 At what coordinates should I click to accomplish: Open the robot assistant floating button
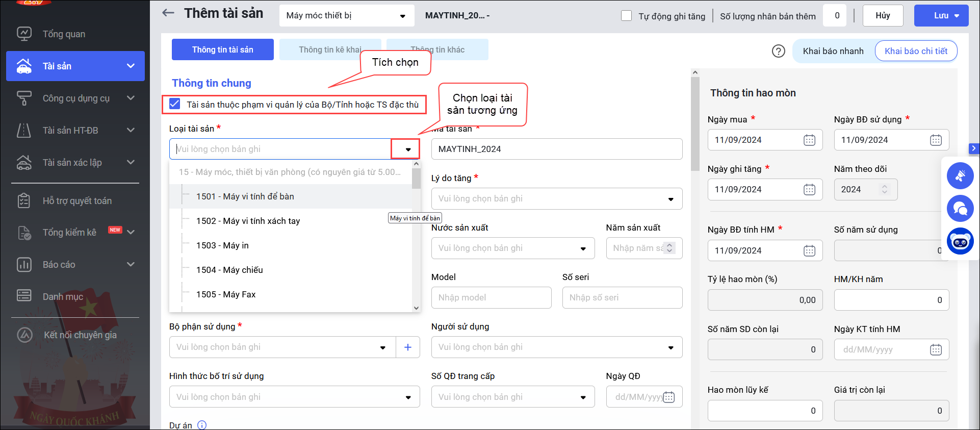[960, 241]
